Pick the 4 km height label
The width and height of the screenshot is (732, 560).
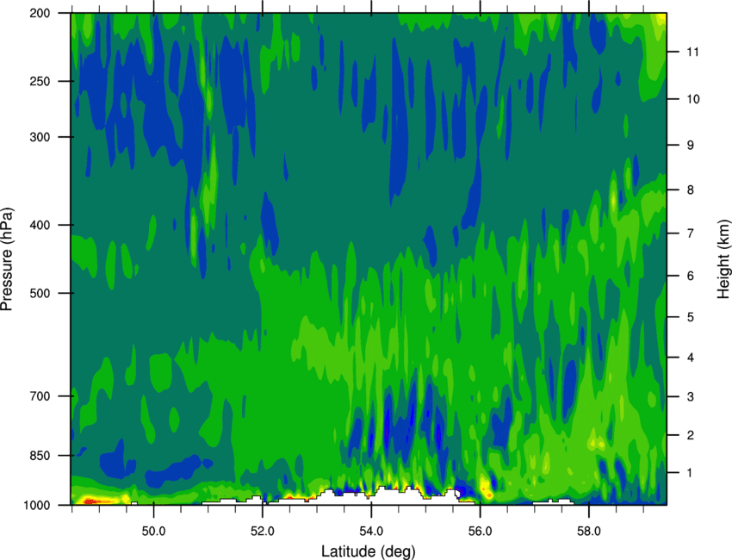tap(690, 358)
